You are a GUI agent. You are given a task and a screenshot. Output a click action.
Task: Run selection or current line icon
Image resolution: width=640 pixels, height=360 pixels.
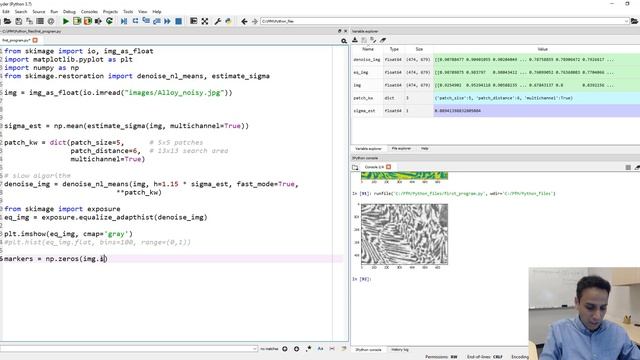pyautogui.click(x=98, y=21)
